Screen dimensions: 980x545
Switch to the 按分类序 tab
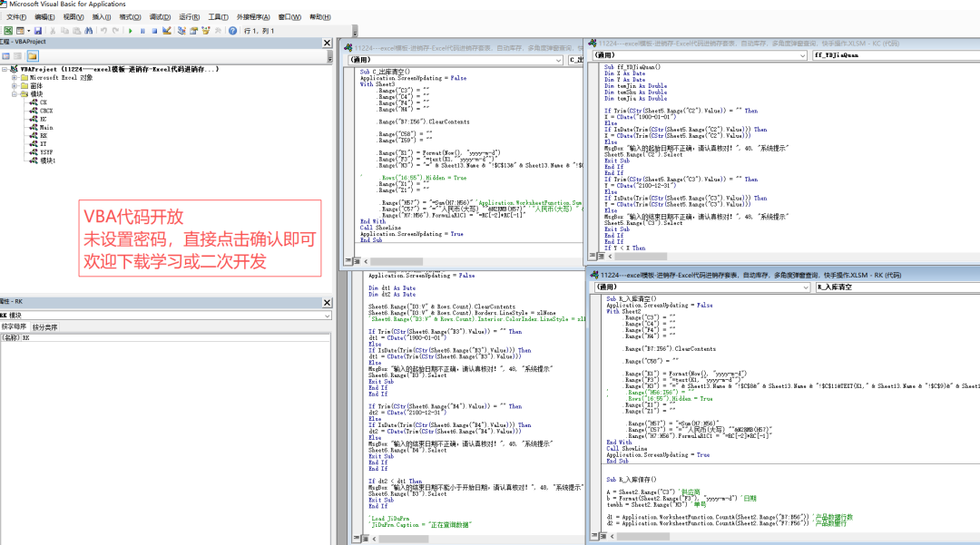(x=44, y=326)
